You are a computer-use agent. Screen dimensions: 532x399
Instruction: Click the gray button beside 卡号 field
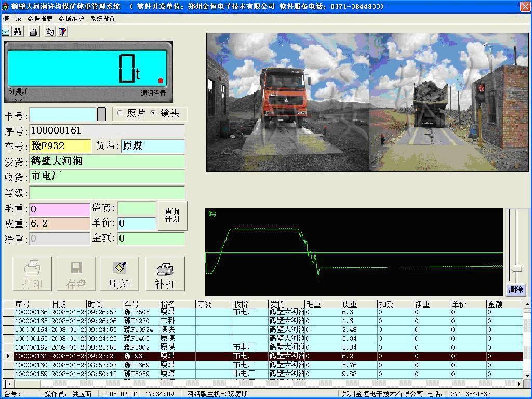point(101,114)
